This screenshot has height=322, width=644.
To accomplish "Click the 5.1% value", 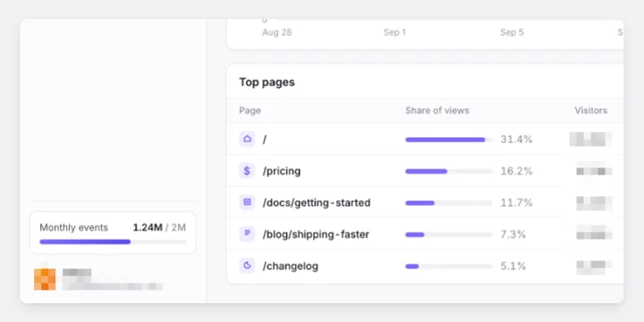I will coord(513,267).
